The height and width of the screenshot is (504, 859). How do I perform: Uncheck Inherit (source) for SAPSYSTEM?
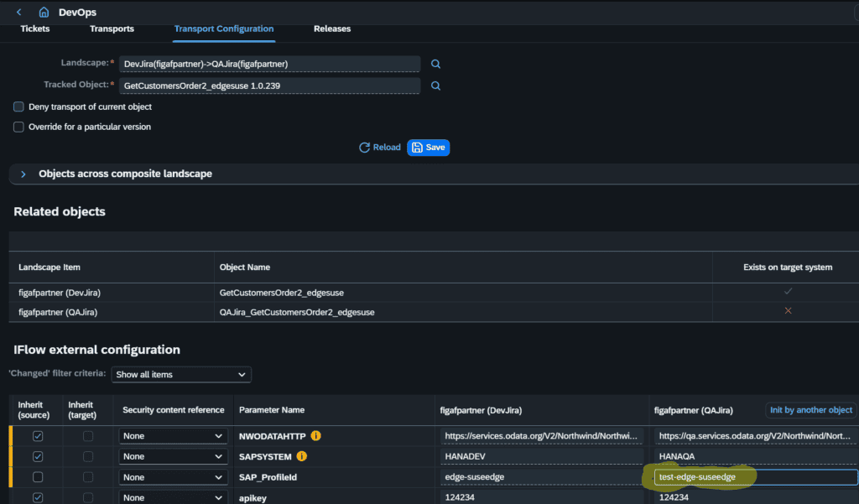[x=38, y=456]
